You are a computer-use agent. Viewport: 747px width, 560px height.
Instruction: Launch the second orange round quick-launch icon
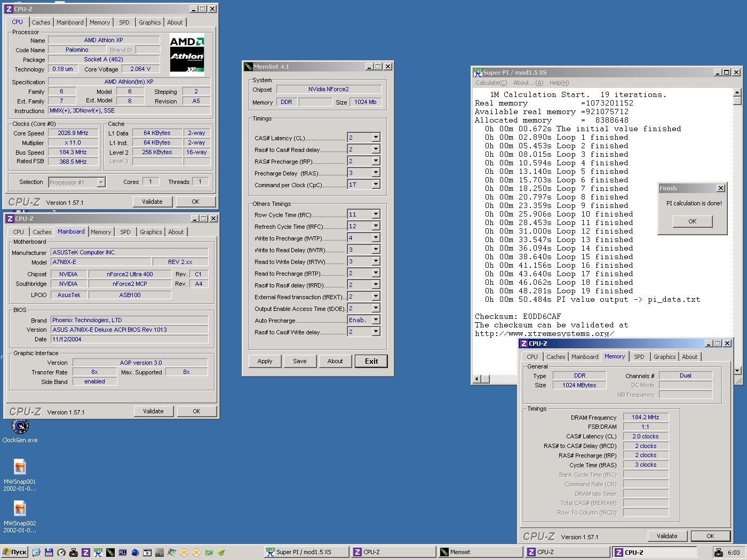[196, 553]
